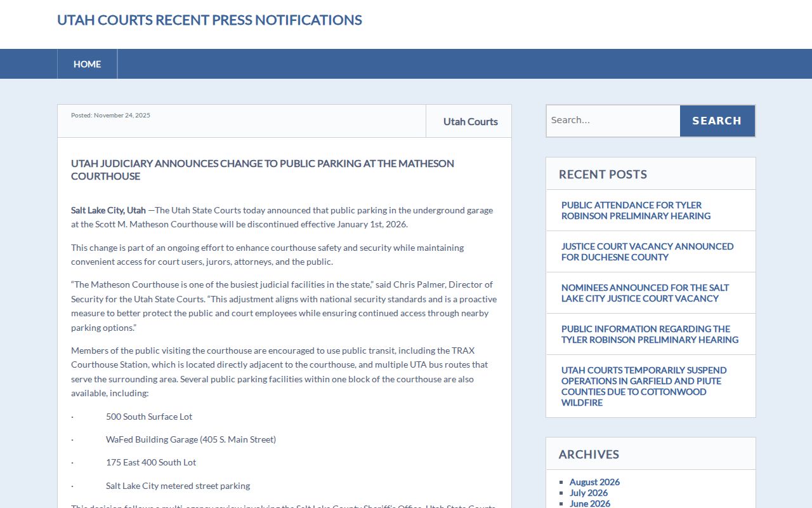Click the Matheson Courthouse parking article headline

point(263,170)
